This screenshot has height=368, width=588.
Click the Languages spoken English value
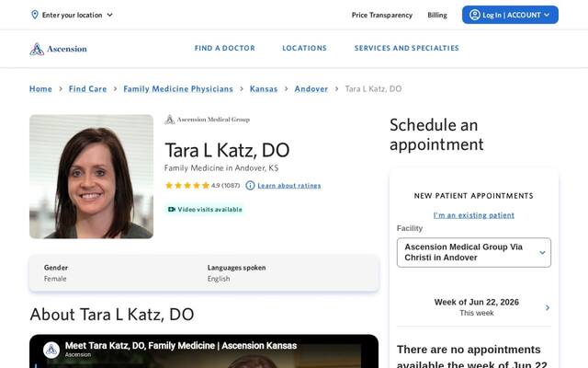tap(219, 279)
